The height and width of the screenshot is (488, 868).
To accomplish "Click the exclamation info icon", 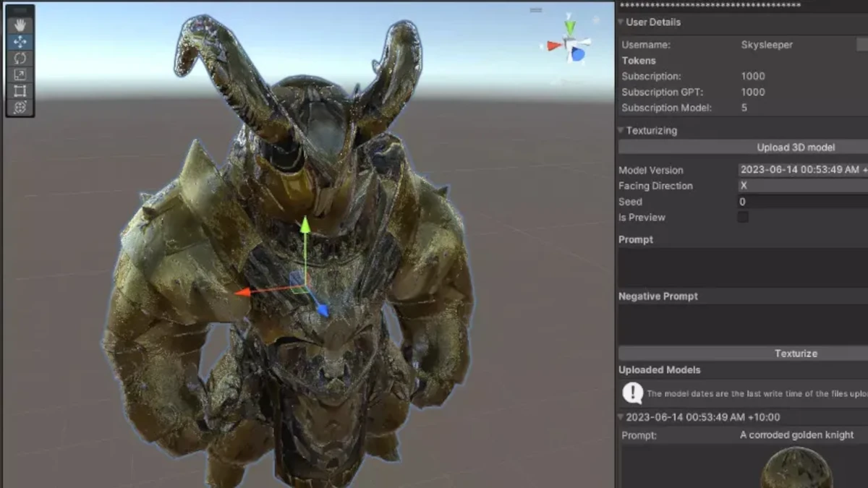I will [633, 393].
